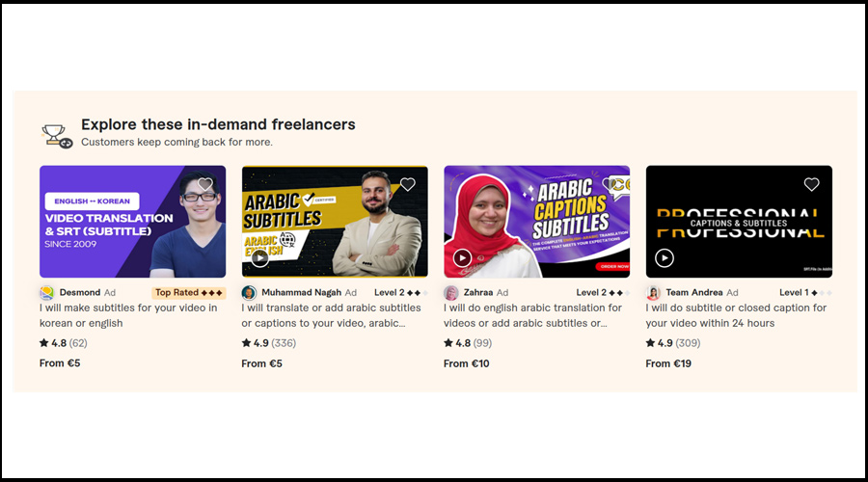868x482 pixels.
Task: Click the trophy in-demand freelancers icon
Action: (x=57, y=135)
